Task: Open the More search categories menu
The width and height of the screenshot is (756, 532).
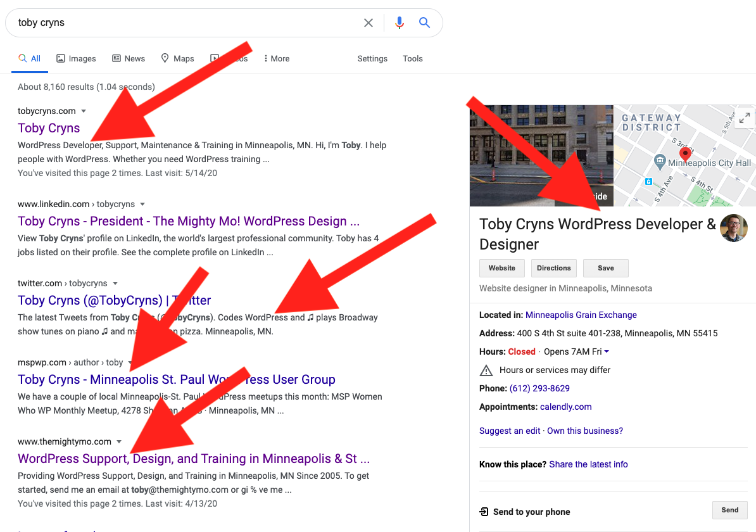Action: (x=277, y=58)
